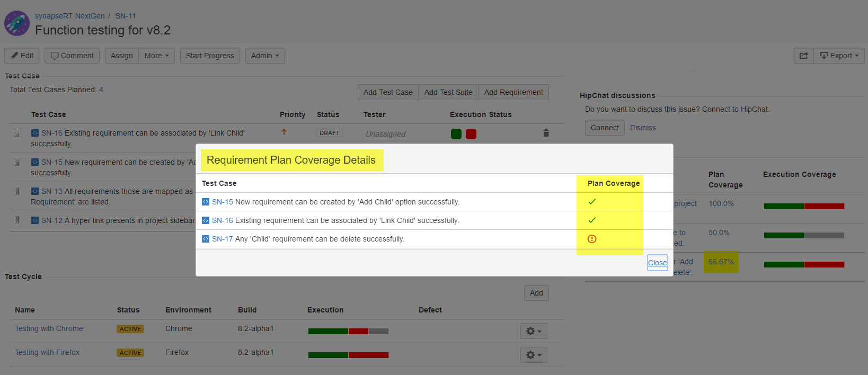The image size is (868, 375).
Task: Click the synapseRT rocket project avatar
Action: [17, 24]
